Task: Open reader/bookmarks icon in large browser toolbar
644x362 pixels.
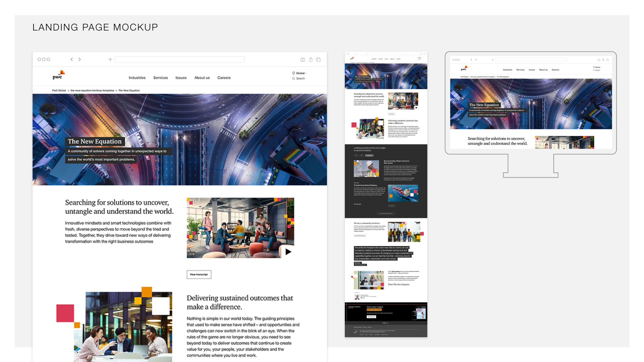Action: [x=303, y=60]
